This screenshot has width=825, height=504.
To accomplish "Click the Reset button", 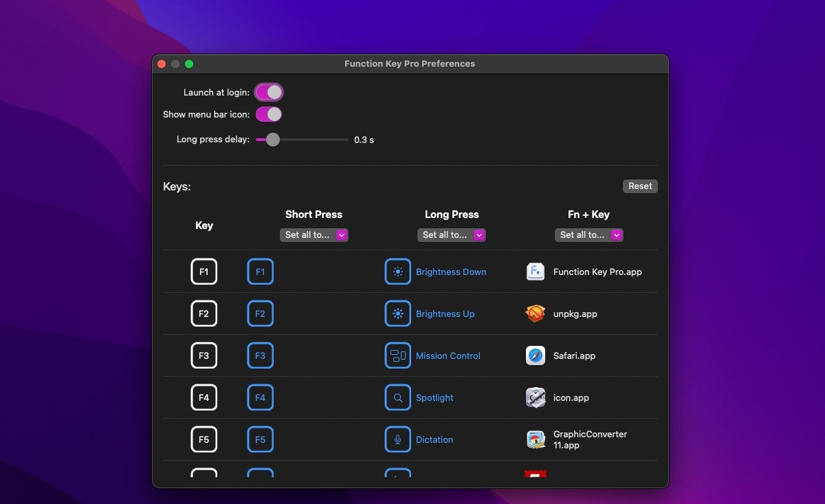I will point(640,186).
